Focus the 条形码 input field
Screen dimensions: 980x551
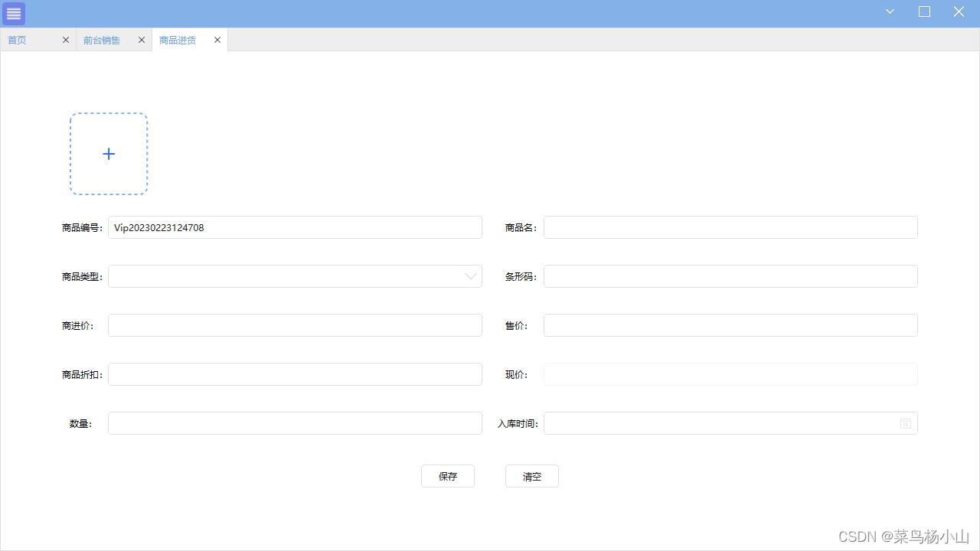[x=730, y=276]
